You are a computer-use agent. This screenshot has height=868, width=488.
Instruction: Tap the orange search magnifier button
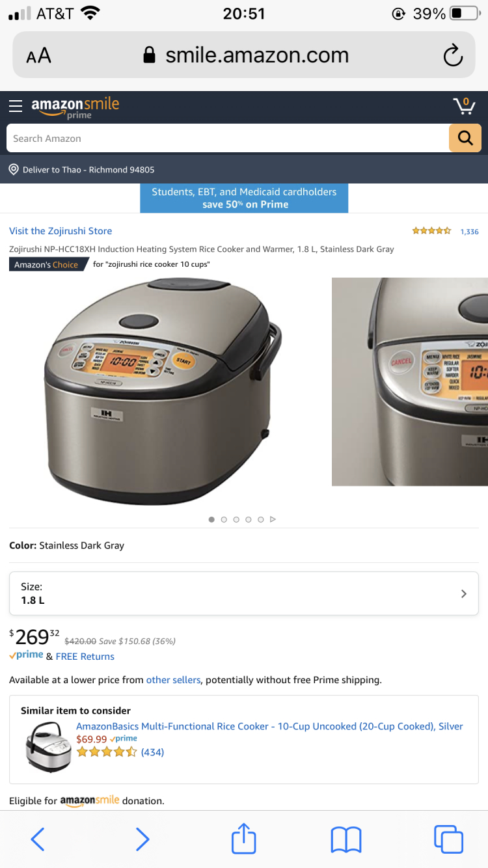[465, 138]
